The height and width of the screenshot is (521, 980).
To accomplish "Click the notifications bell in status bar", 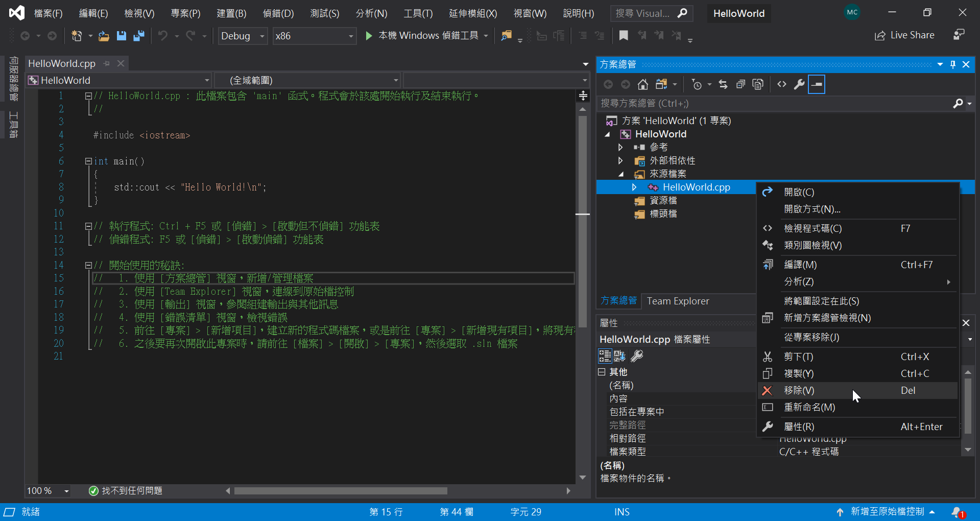I will pos(957,512).
